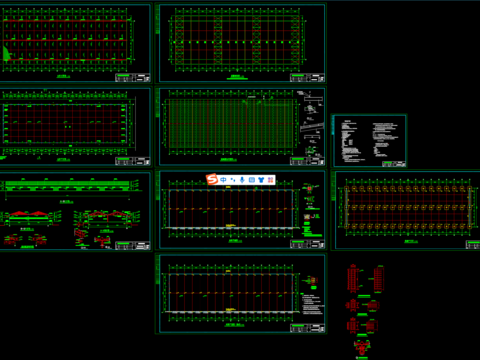Click the title block of the bottom-middle sheet
This screenshot has height=360, width=480.
(307, 328)
